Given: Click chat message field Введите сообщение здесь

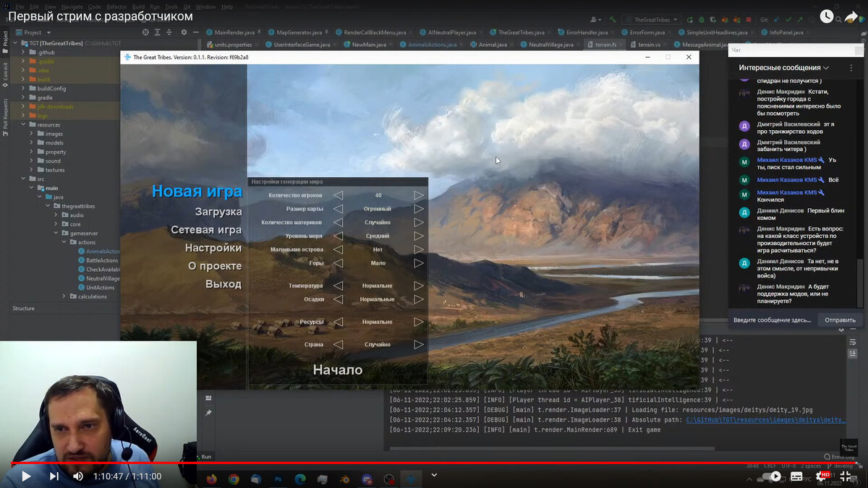Looking at the screenshot, I should 773,320.
